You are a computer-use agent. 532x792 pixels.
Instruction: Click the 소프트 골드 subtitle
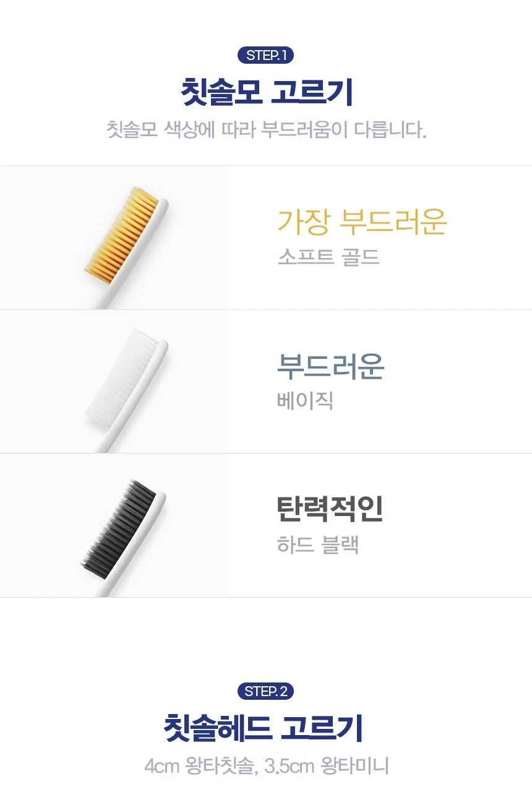328,257
